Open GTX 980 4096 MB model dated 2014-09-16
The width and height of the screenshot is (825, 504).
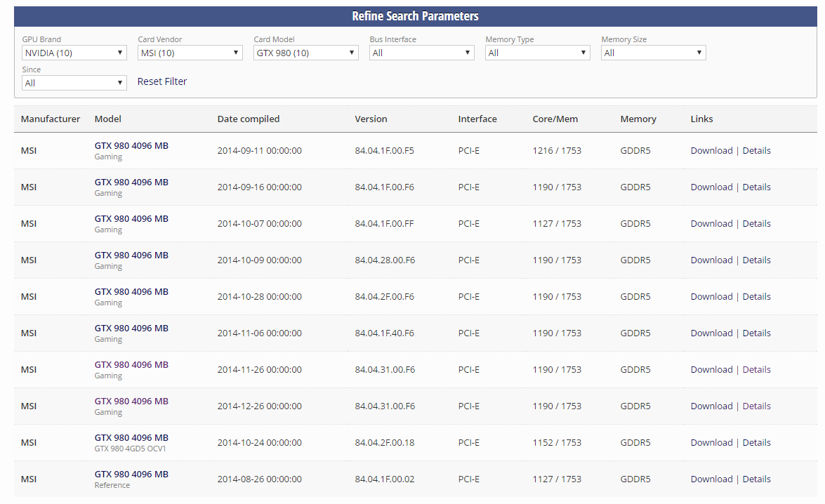[131, 182]
